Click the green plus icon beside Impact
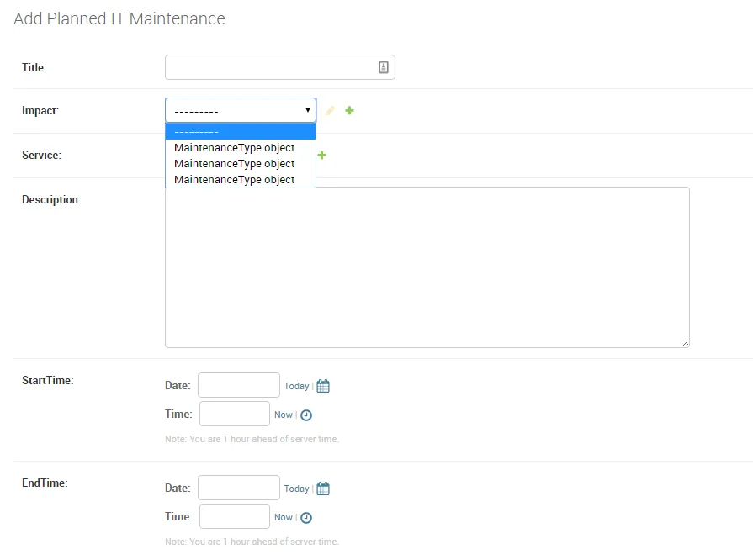 (350, 111)
